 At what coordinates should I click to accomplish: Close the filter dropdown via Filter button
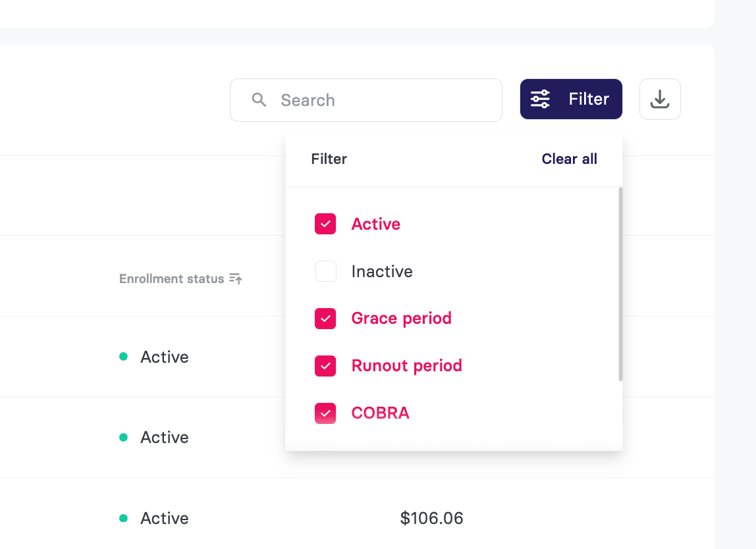point(571,99)
